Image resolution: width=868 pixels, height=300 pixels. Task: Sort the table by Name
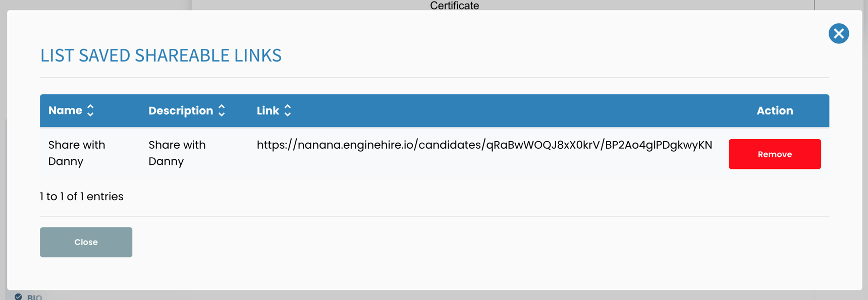pos(65,110)
